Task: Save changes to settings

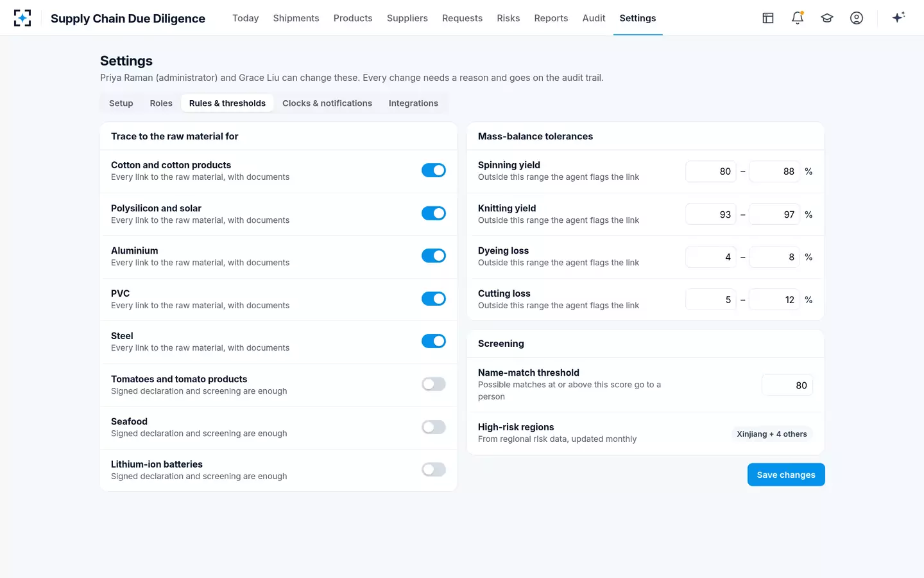Action: (x=786, y=475)
